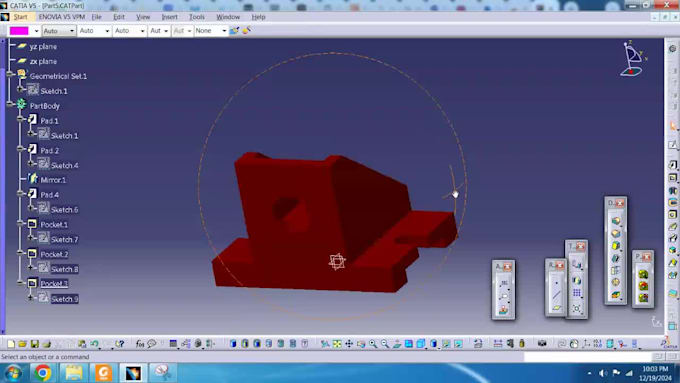Click the taskbar clock showing 10:03 PM
Viewport: 680px width, 383px height.
pos(655,369)
